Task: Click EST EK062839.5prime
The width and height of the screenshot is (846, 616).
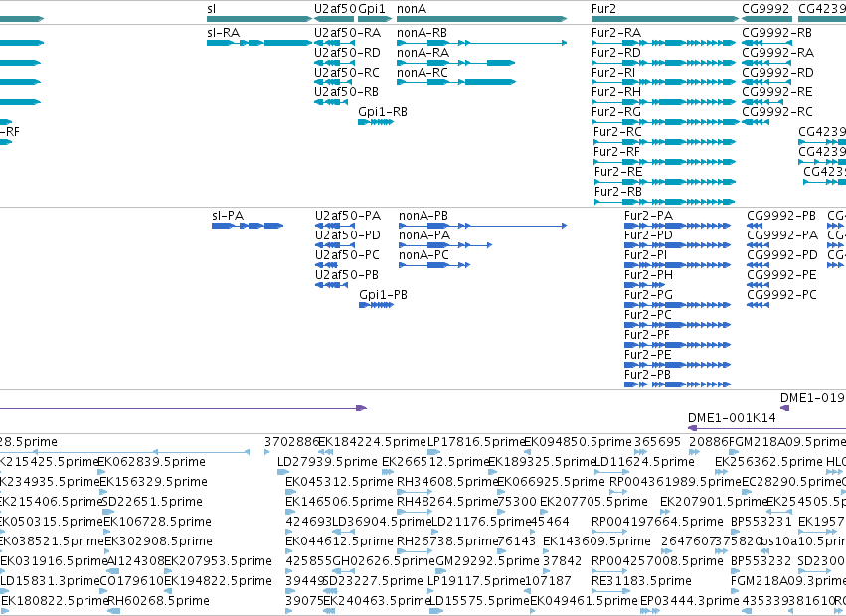Action: (x=151, y=462)
